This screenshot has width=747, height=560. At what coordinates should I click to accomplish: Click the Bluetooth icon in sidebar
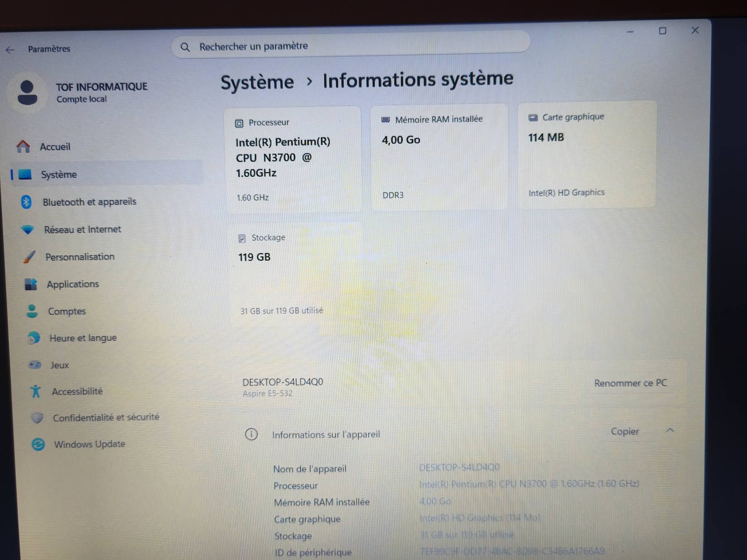pos(26,202)
